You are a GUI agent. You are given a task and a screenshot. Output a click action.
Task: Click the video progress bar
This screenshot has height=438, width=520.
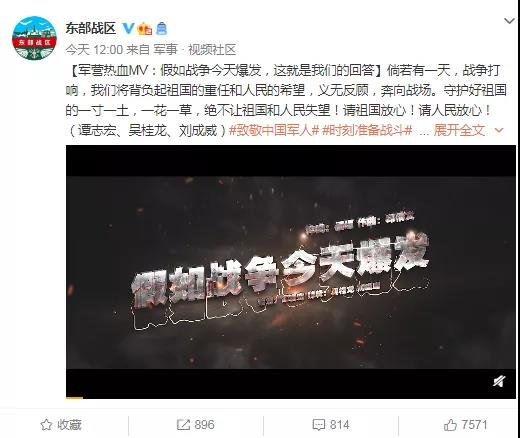pos(291,397)
